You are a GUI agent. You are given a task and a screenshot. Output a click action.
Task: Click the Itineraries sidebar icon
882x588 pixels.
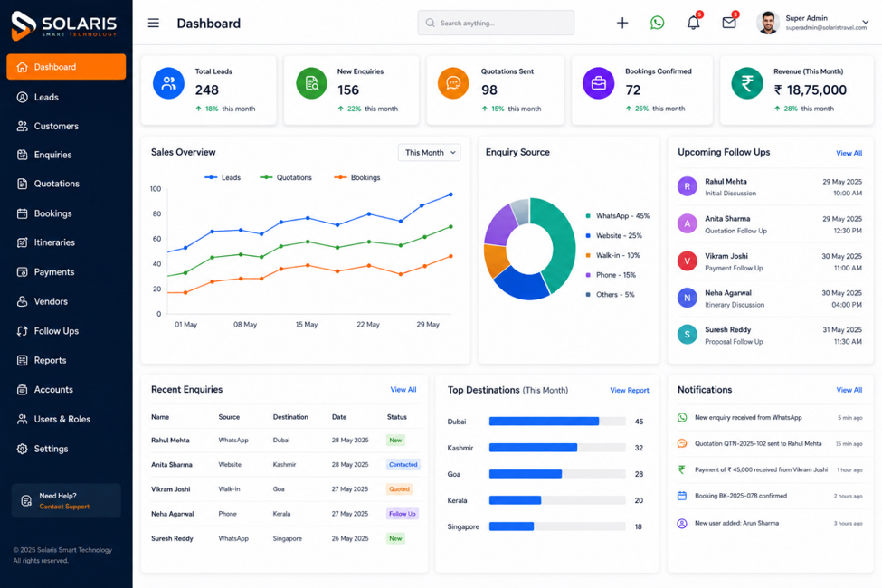pyautogui.click(x=22, y=242)
